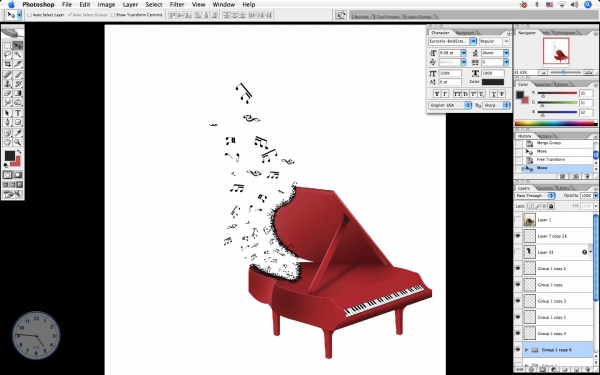Open the font family dropdown
600x375 pixels.
coord(473,41)
